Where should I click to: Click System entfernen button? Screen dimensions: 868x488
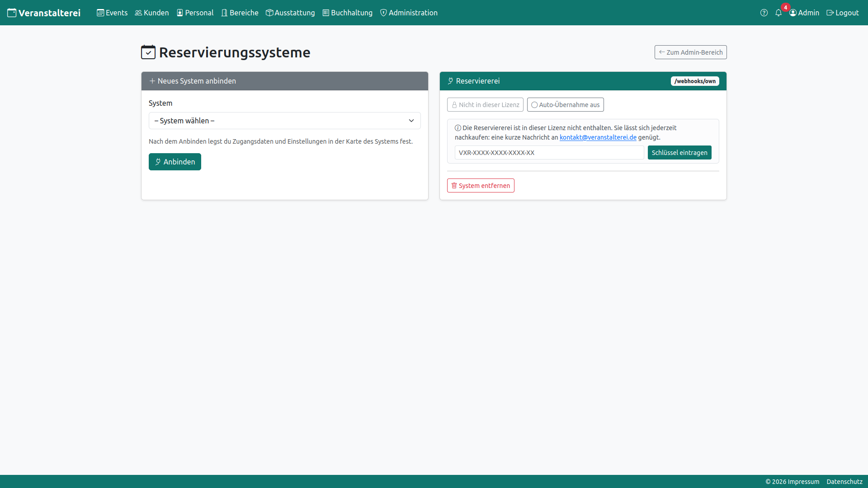coord(481,186)
